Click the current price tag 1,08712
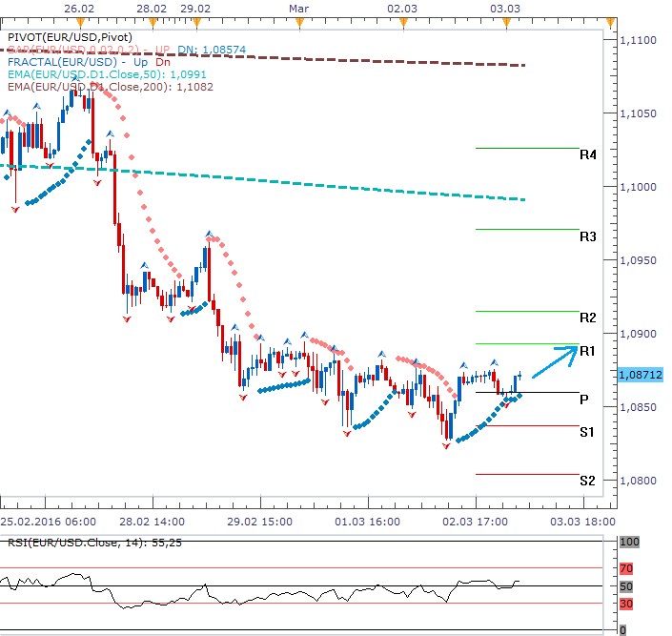The height and width of the screenshot is (636, 672). pos(641,376)
